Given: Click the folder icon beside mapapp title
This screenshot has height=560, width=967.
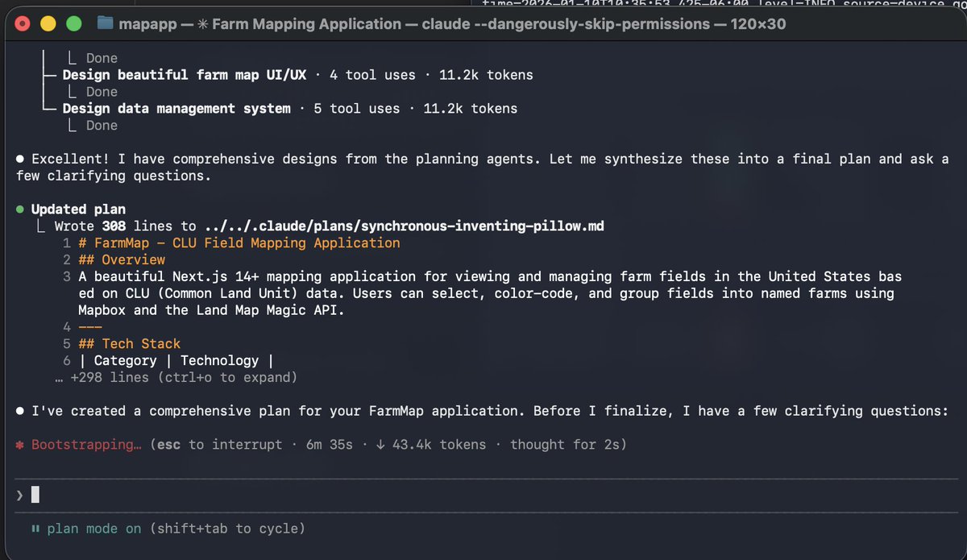Looking at the screenshot, I should pyautogui.click(x=105, y=23).
